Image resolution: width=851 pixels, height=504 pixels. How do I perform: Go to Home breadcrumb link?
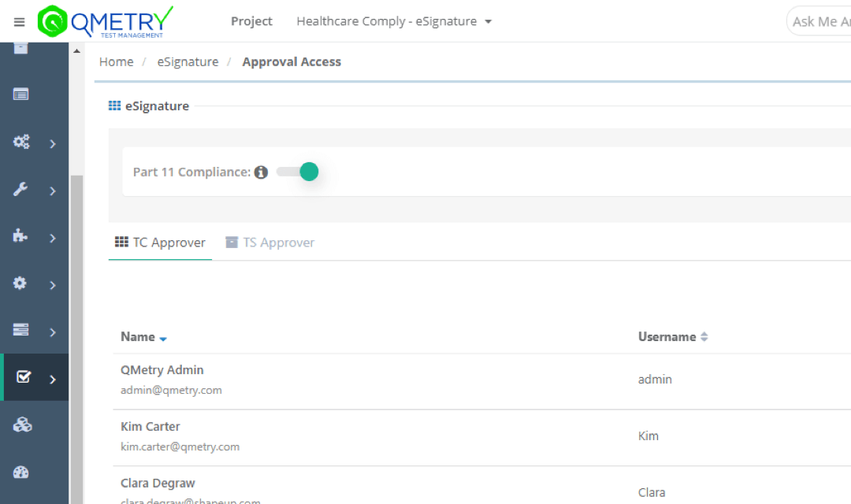pos(116,62)
